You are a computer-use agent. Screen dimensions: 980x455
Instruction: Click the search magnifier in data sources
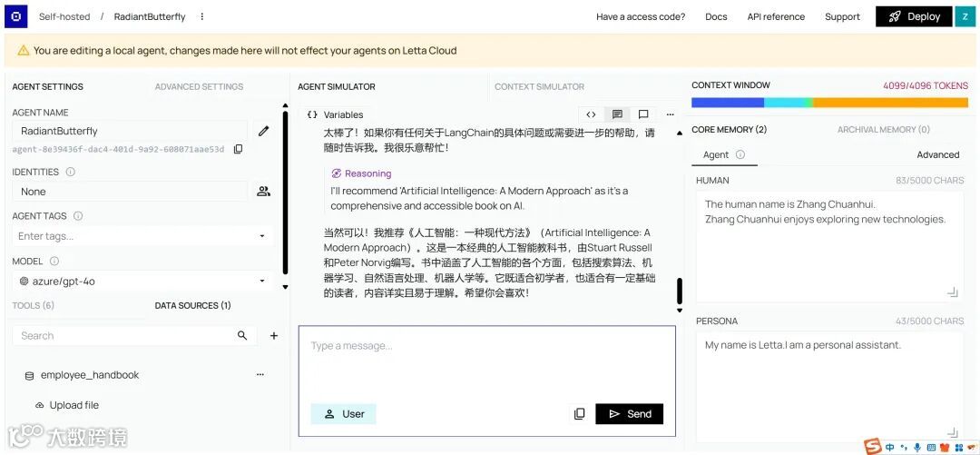(x=242, y=335)
